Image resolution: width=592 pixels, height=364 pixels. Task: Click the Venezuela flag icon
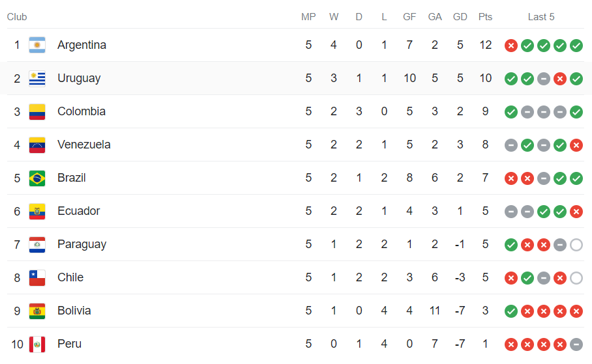[37, 145]
